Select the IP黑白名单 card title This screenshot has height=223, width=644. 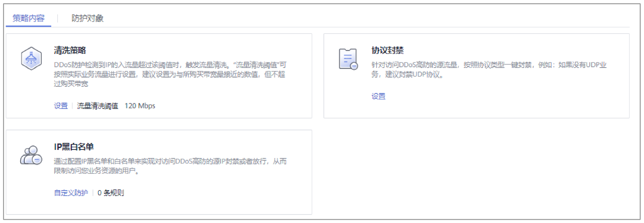click(74, 147)
